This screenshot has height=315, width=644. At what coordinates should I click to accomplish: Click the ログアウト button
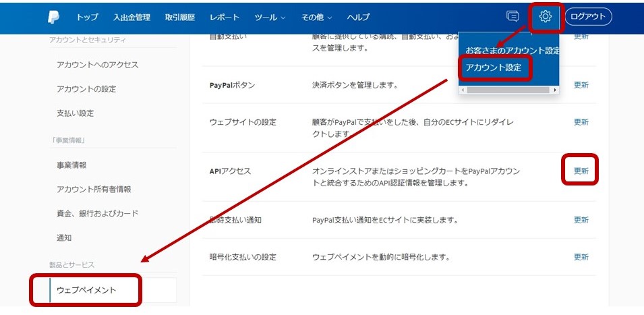click(589, 17)
